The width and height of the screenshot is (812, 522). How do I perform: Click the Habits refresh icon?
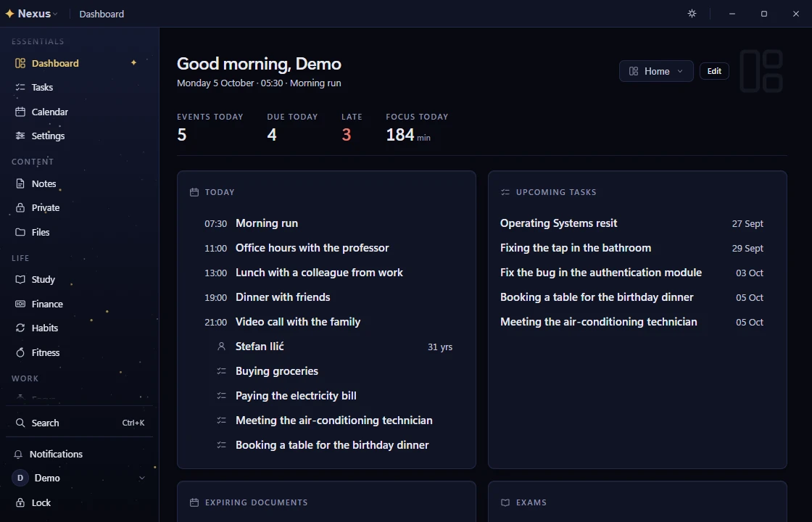click(x=20, y=328)
